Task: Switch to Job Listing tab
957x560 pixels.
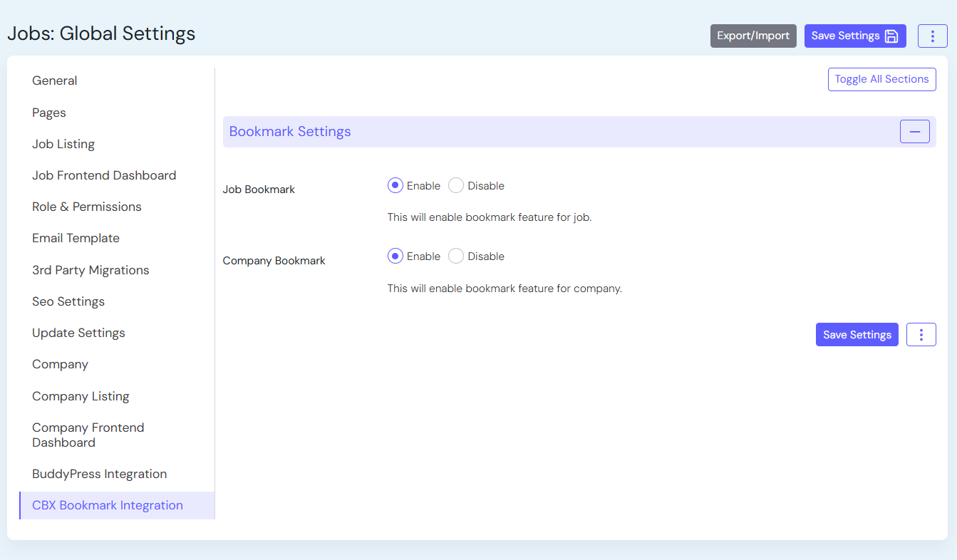Action: pyautogui.click(x=63, y=144)
